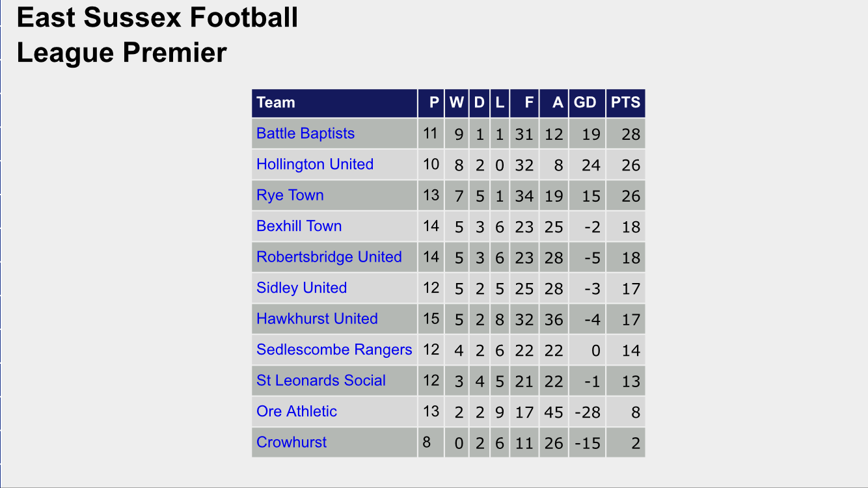Select the Bexhill Town link
Viewport: 868px width, 488px height.
click(x=299, y=226)
